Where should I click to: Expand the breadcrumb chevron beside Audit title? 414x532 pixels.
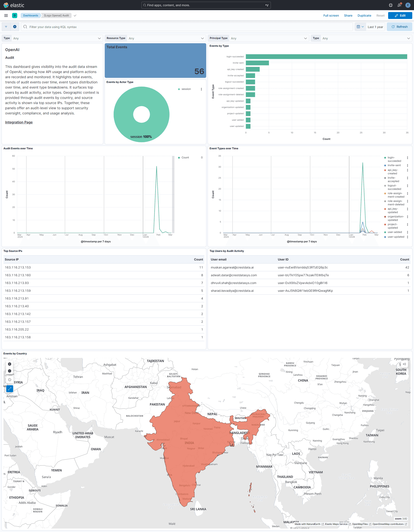[75, 16]
